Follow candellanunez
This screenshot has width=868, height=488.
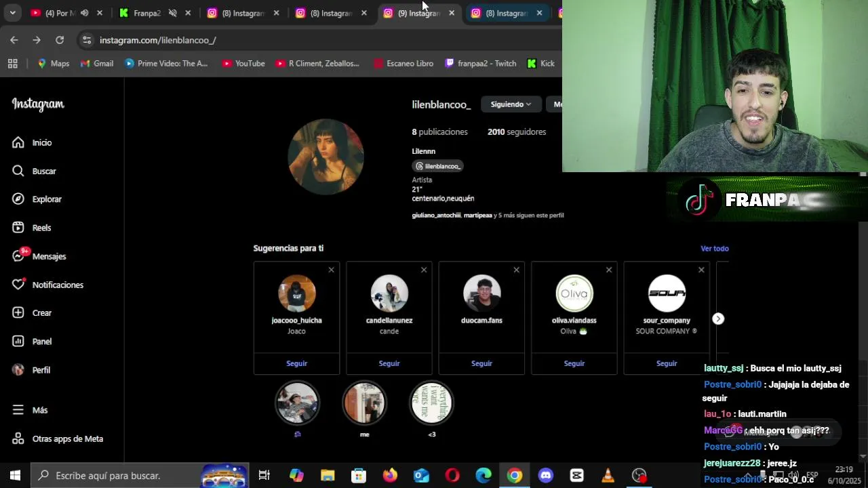click(389, 363)
